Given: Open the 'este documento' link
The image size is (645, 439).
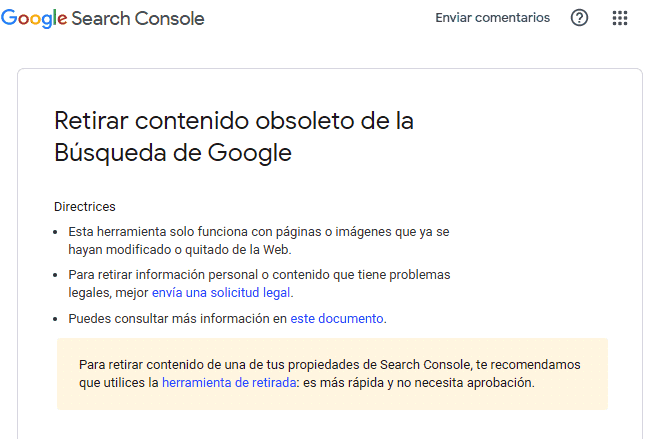Looking at the screenshot, I should coord(337,318).
